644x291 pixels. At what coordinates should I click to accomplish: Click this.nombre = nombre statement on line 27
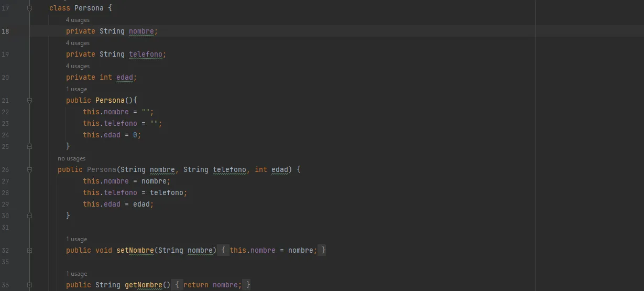[126, 181]
